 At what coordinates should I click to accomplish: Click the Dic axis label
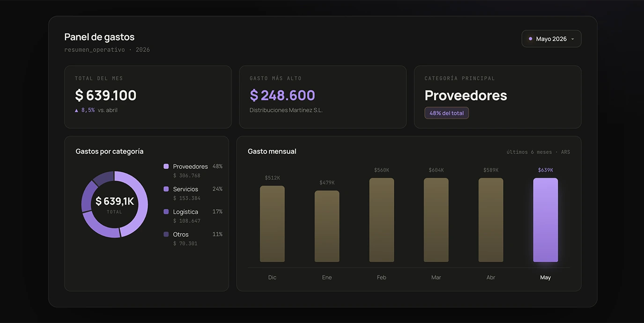coord(272,278)
